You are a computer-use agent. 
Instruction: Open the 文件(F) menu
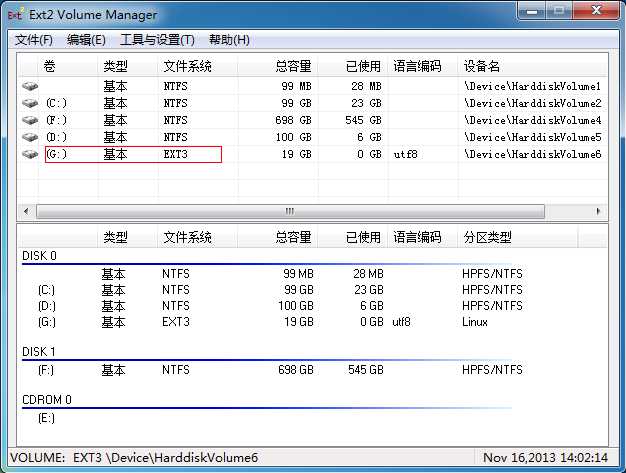(34, 40)
